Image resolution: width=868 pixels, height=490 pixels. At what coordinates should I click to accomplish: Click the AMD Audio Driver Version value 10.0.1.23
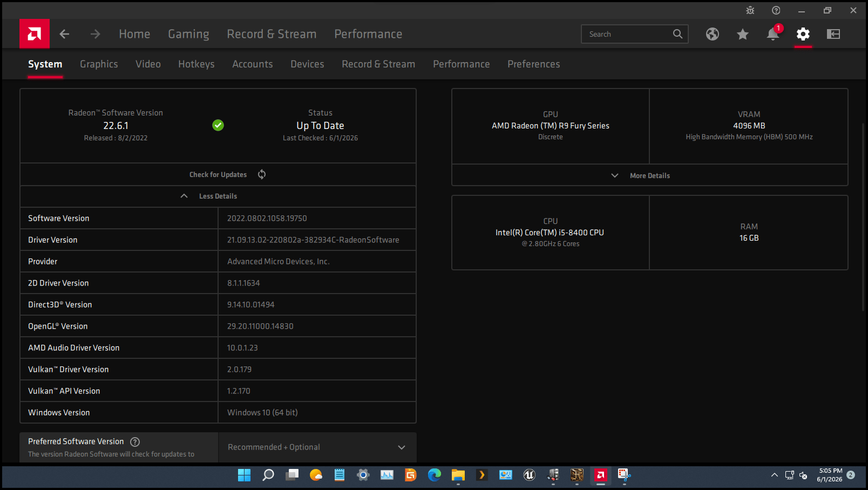(242, 348)
